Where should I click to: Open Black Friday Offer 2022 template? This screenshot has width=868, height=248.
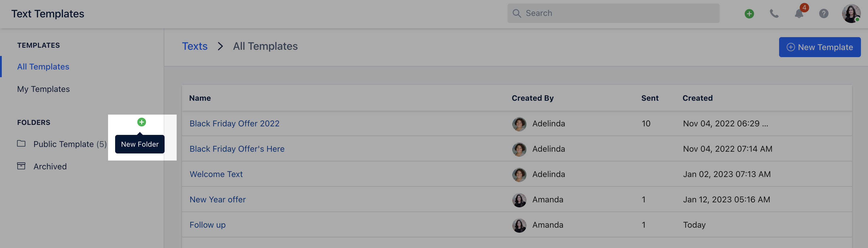tap(234, 124)
